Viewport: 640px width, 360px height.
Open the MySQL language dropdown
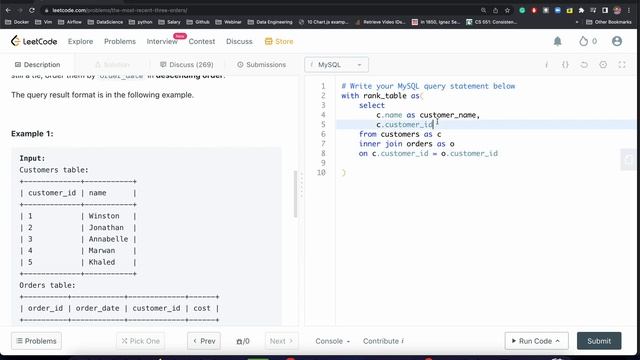pyautogui.click(x=336, y=64)
